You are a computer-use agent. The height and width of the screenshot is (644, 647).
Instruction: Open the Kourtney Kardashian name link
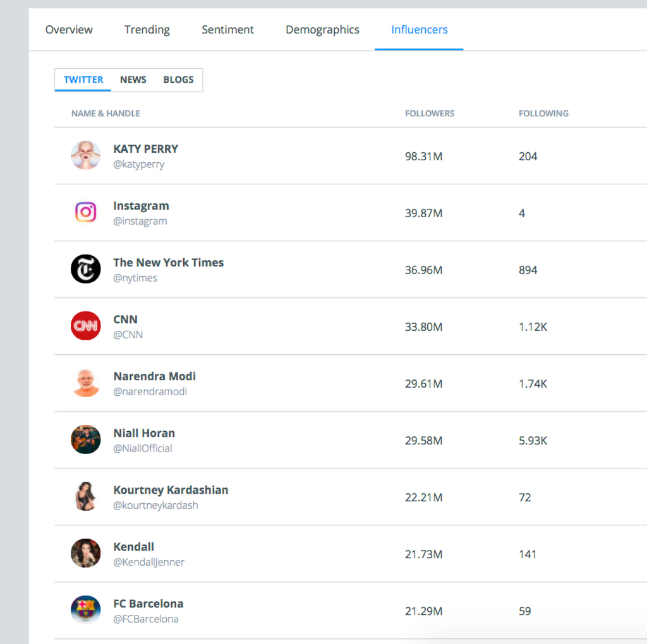click(x=171, y=490)
